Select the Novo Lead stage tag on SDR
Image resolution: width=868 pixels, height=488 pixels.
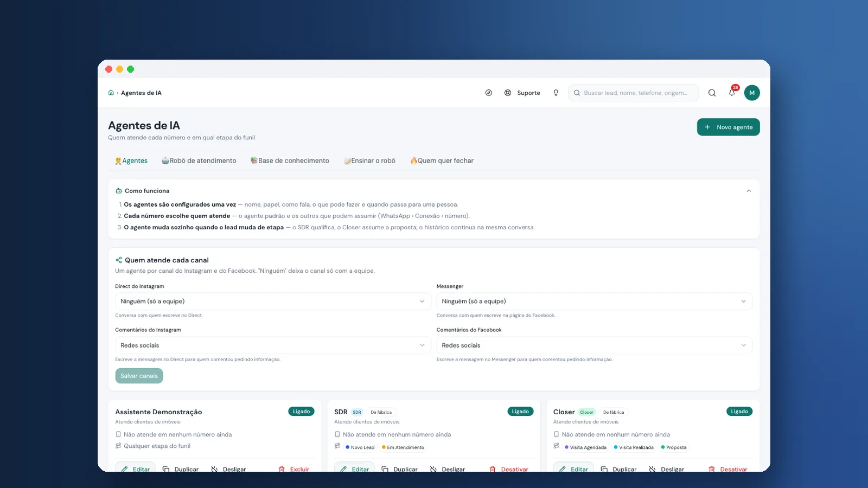coord(360,447)
